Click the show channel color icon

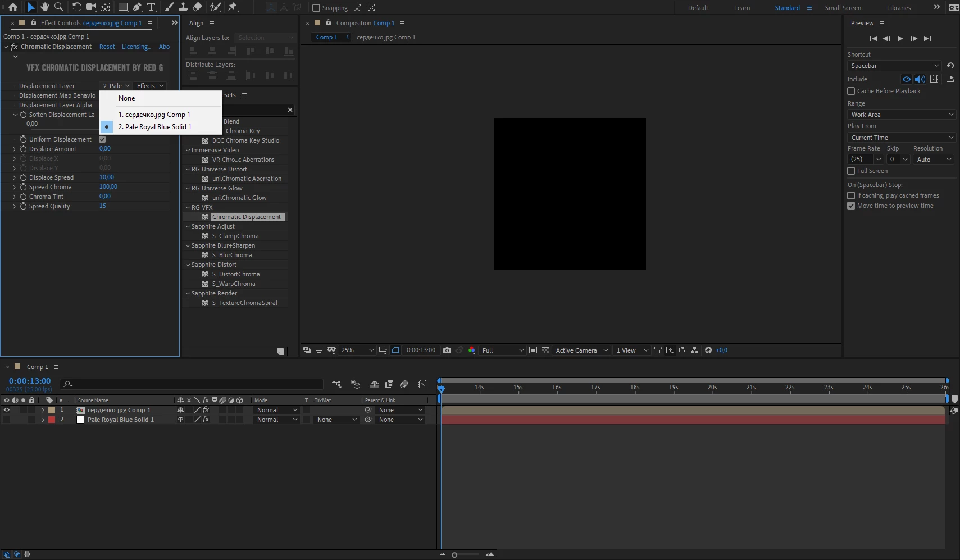pos(472,350)
